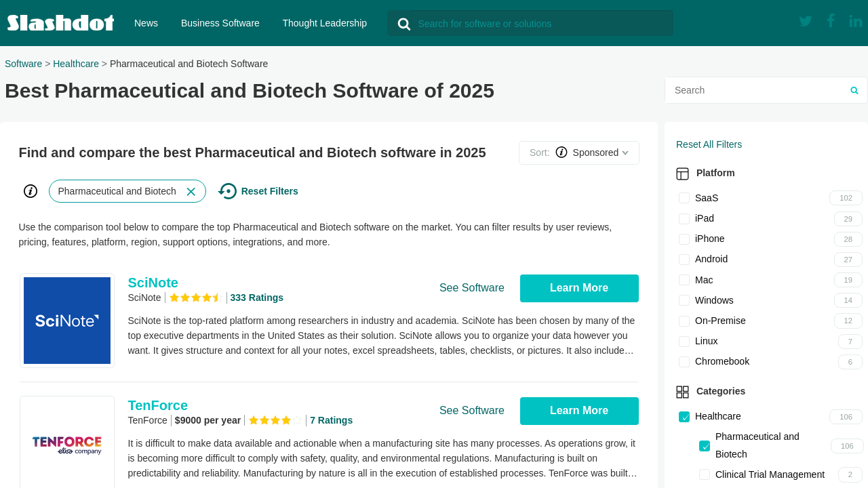Enable the On-Premise platform checkbox
The image size is (868, 488).
(684, 321)
